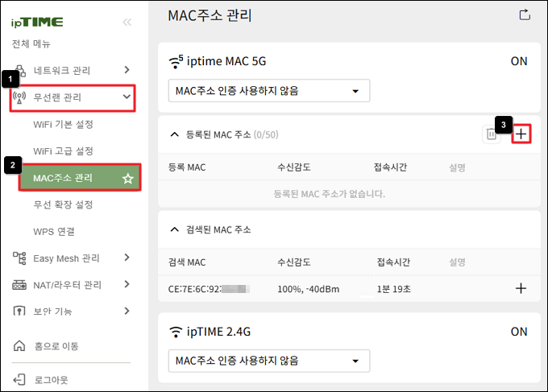The height and width of the screenshot is (392, 548).
Task: Add a new registered MAC with plus icon
Action: tap(521, 134)
